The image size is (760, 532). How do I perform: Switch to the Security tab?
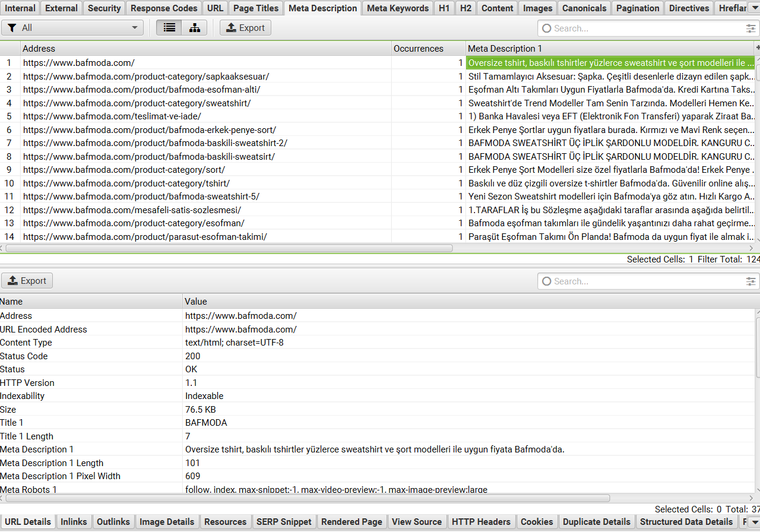pyautogui.click(x=104, y=8)
